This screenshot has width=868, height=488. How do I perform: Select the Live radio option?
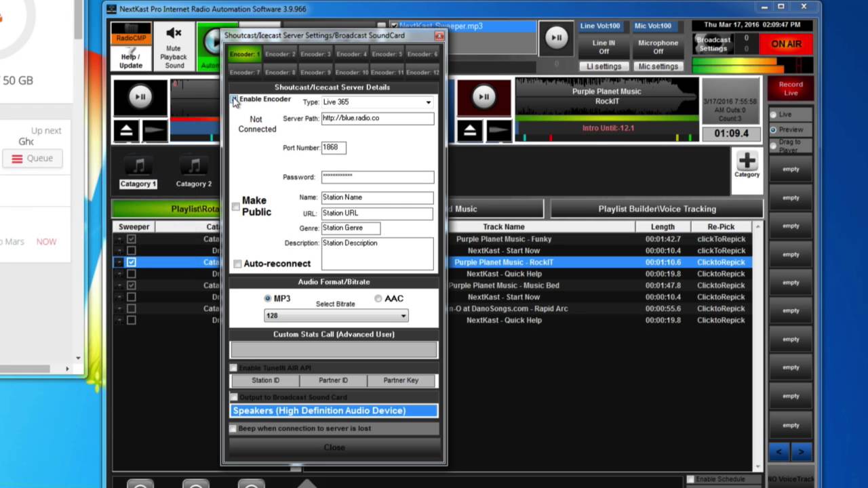coord(773,115)
